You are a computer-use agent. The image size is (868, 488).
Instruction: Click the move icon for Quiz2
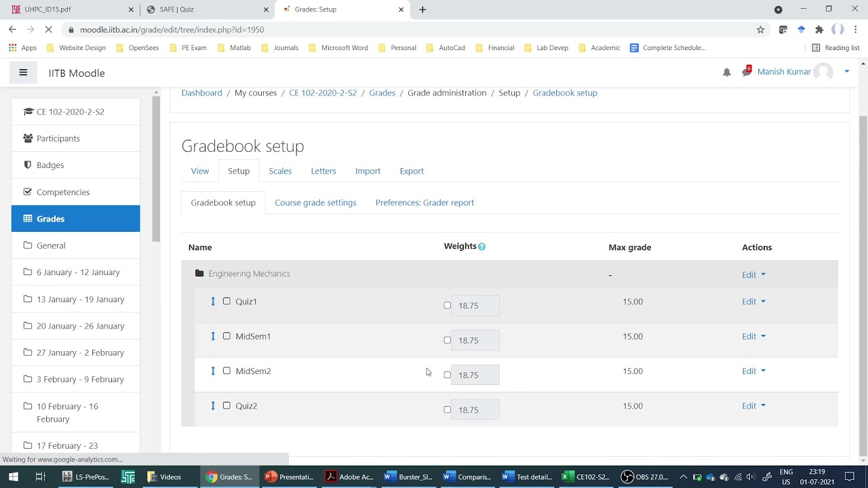tap(213, 405)
